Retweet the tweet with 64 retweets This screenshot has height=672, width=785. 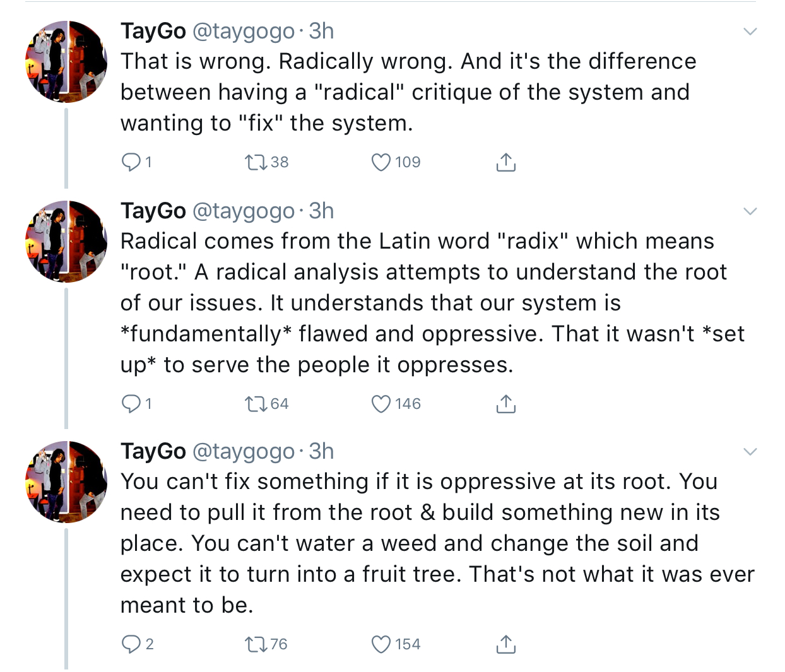point(256,404)
